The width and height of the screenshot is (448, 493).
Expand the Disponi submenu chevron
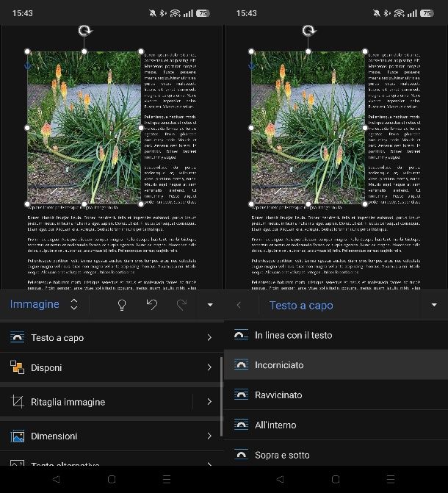click(x=209, y=367)
